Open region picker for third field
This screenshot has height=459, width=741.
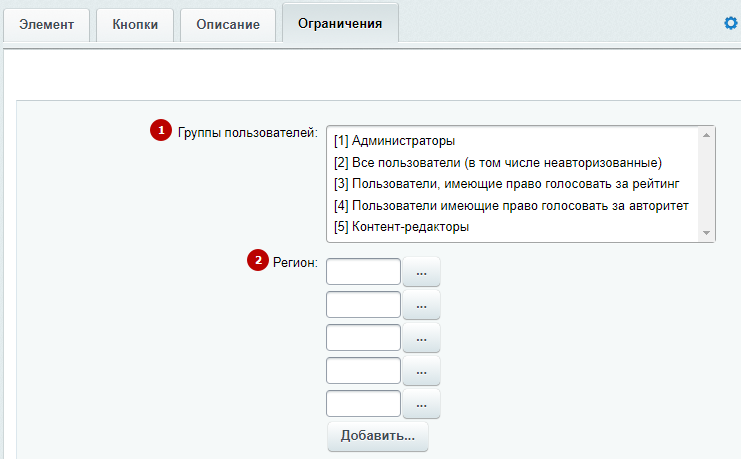pyautogui.click(x=421, y=338)
